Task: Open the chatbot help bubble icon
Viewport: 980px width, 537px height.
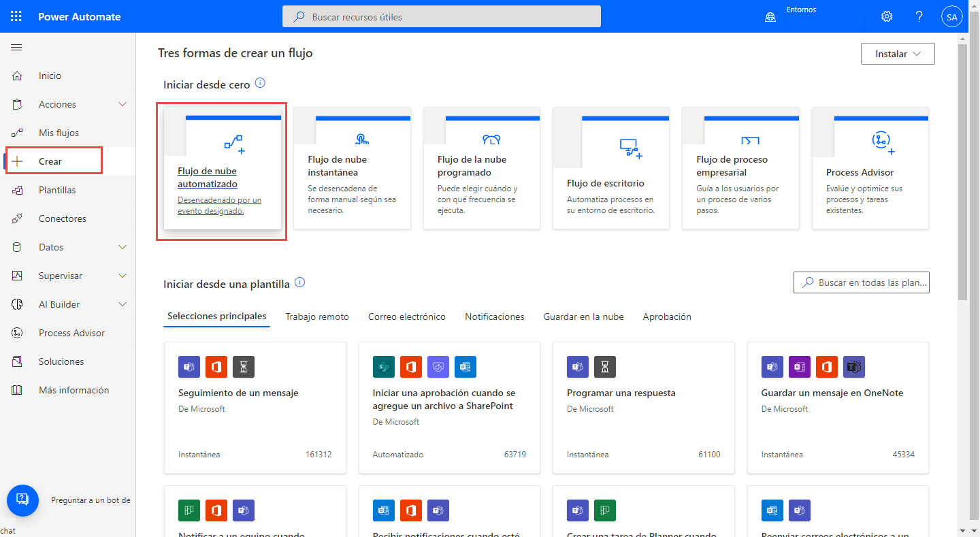Action: coord(22,500)
